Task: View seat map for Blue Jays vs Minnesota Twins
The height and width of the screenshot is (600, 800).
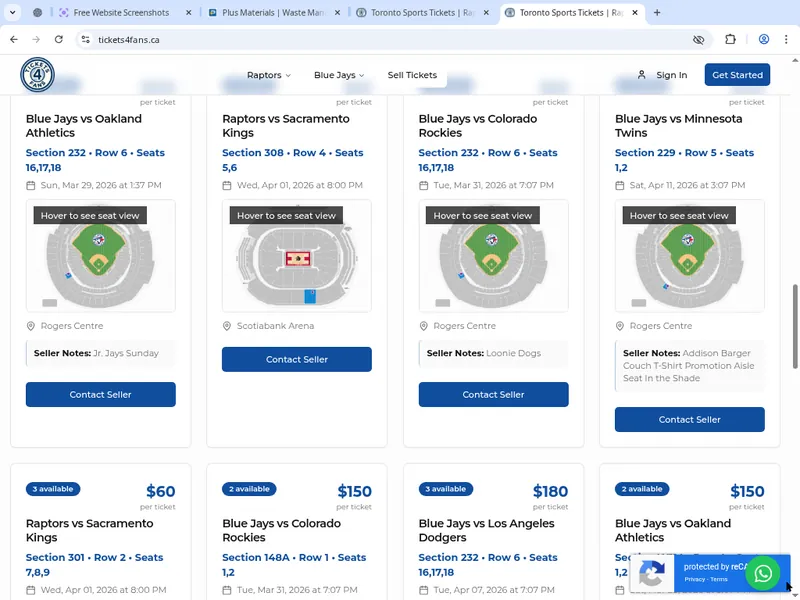Action: click(689, 256)
